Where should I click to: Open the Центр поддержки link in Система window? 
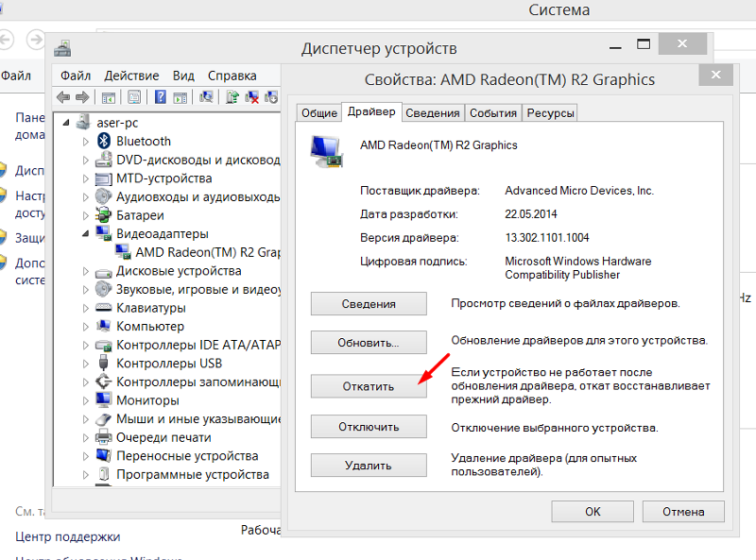[67, 536]
